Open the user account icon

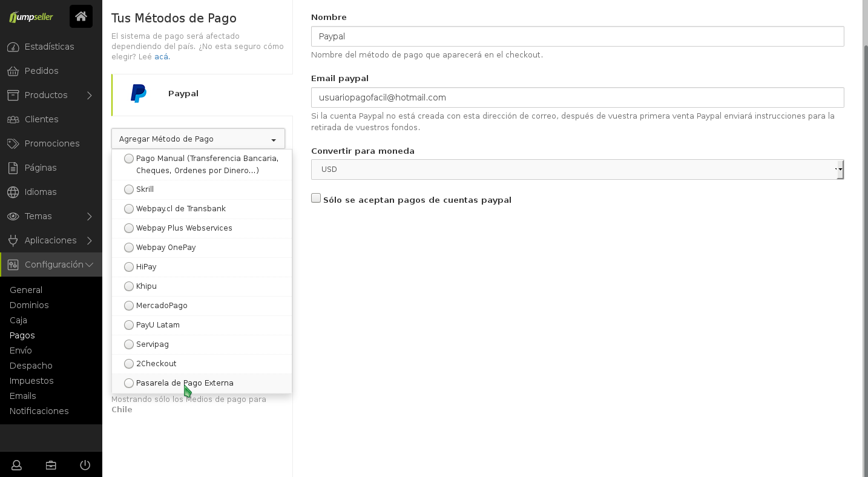[x=17, y=465]
